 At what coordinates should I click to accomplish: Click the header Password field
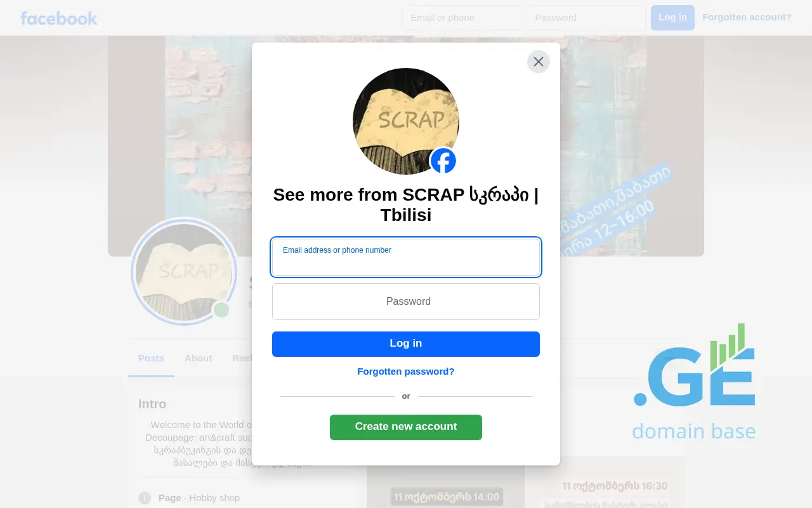586,18
